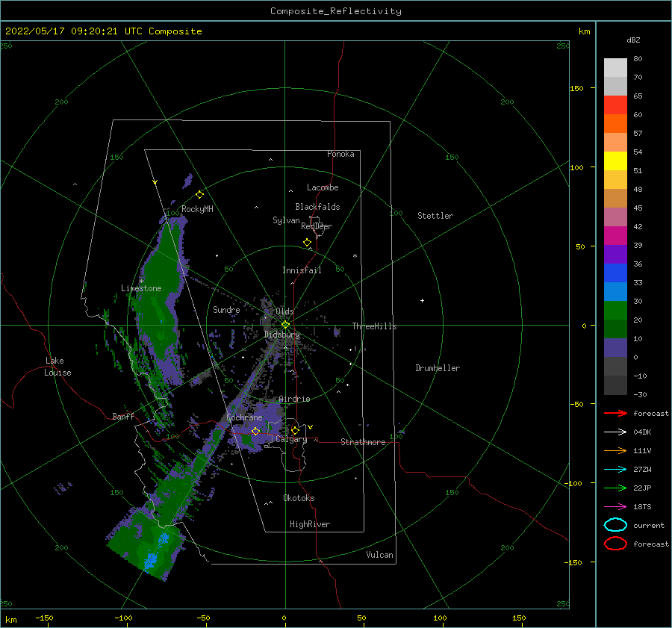This screenshot has height=628, width=672.
Task: Click the current legend text
Action: click(x=649, y=525)
